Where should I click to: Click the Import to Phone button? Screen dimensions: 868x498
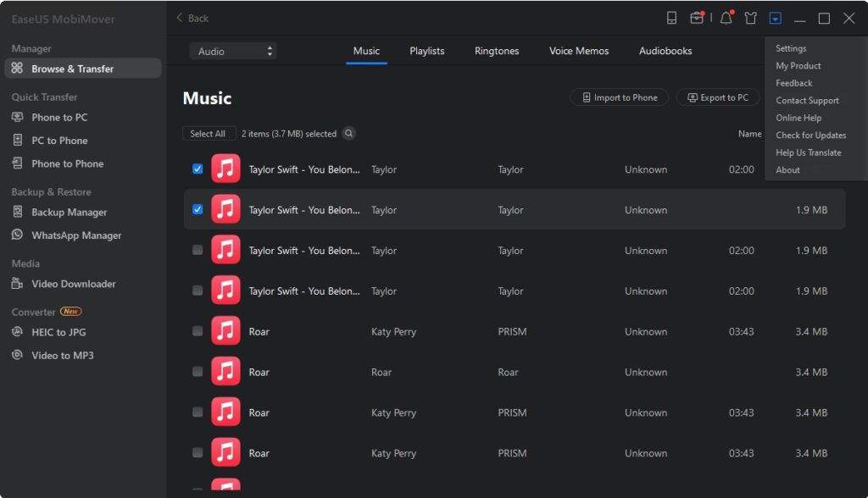click(x=619, y=97)
